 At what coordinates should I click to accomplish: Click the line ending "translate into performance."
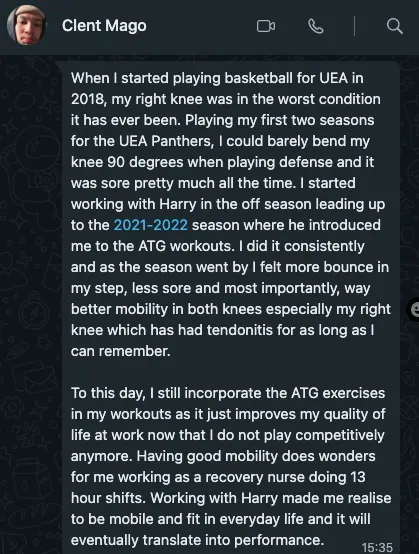(197, 540)
